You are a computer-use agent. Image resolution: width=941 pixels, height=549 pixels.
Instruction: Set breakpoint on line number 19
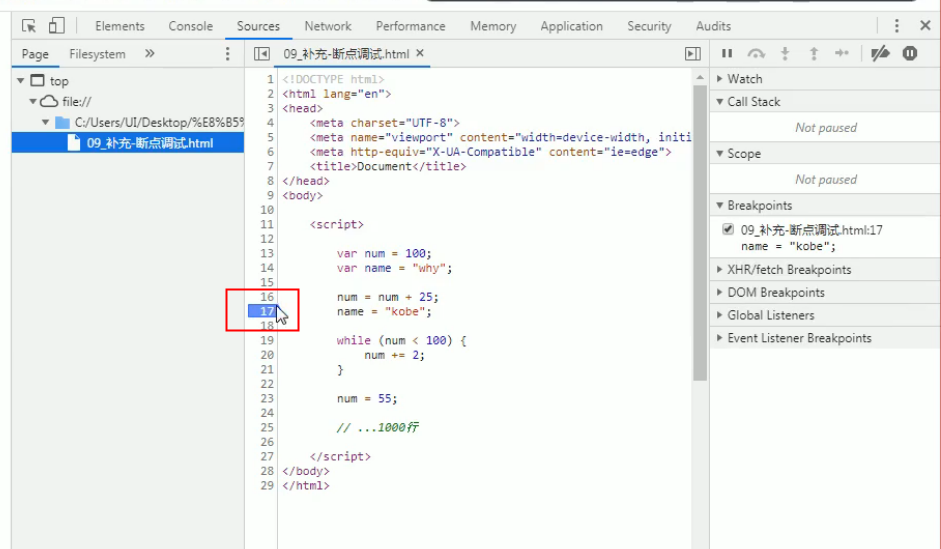tap(267, 340)
